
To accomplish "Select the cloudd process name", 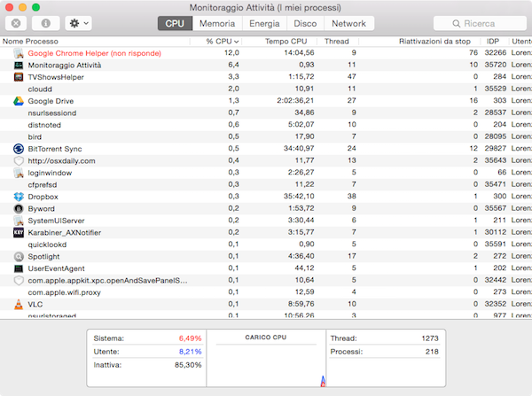I will coord(40,89).
